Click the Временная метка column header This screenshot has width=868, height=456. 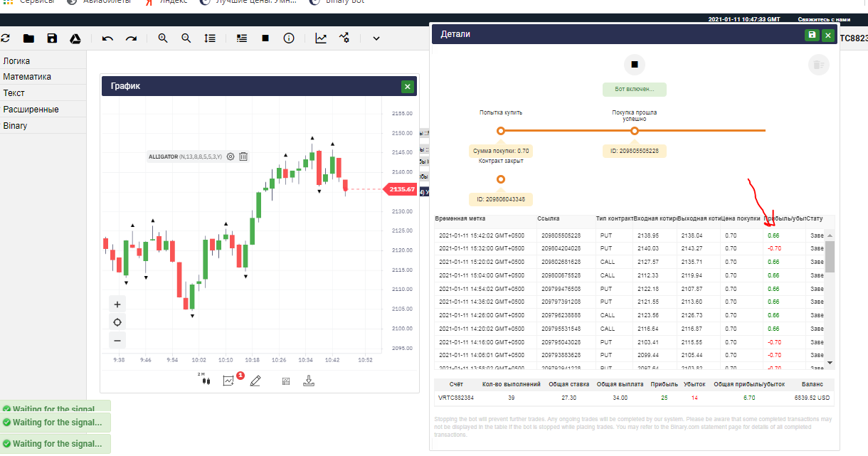point(460,218)
